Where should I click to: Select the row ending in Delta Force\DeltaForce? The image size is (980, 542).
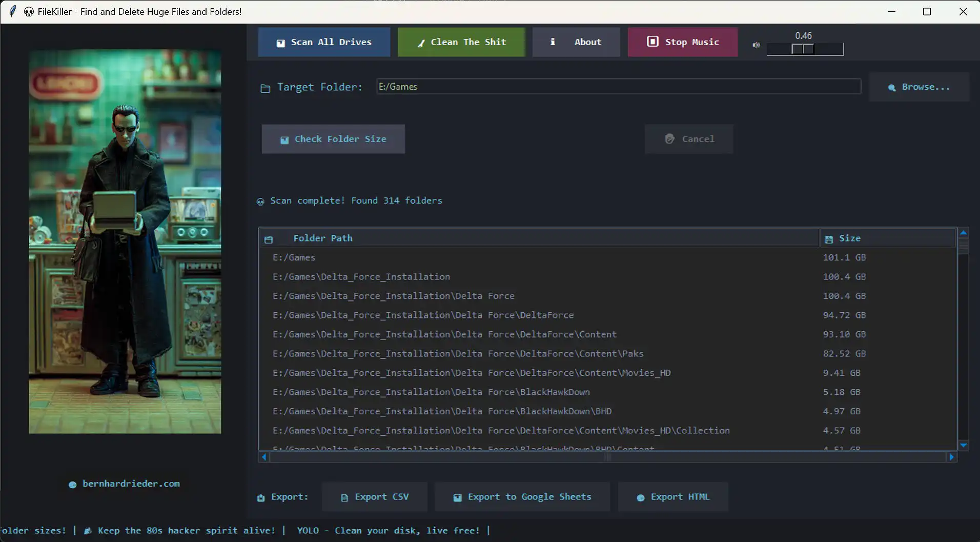607,315
